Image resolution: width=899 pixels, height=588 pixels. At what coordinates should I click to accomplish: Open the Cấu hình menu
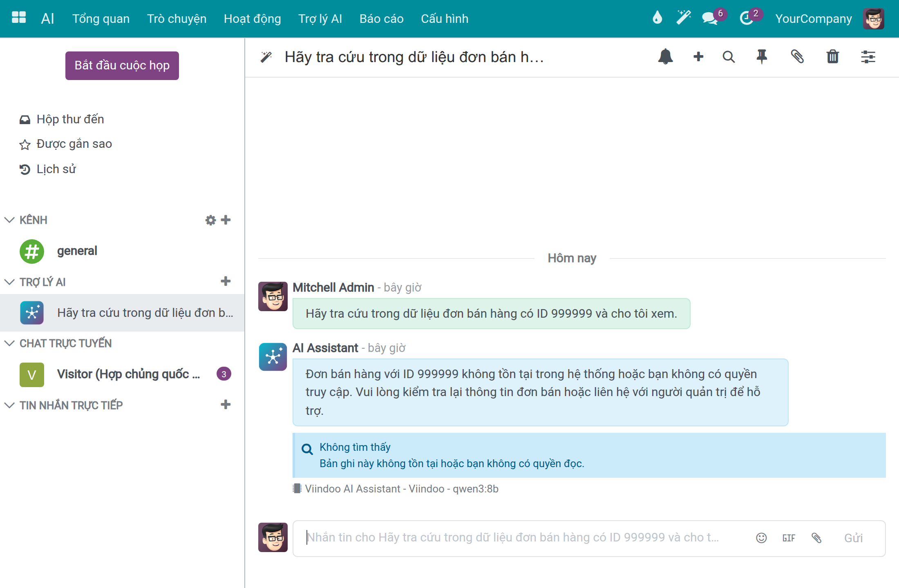click(x=445, y=19)
